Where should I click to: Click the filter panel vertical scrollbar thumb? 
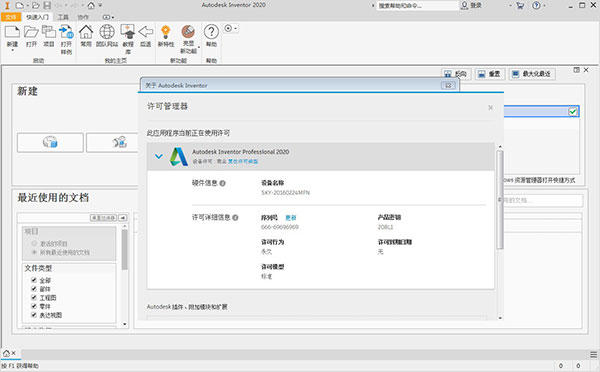pyautogui.click(x=124, y=250)
